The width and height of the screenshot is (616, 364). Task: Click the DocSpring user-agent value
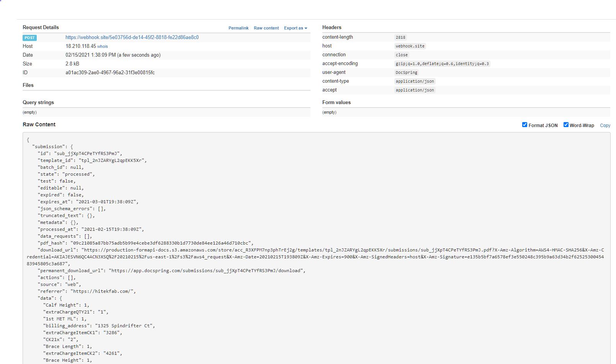click(x=406, y=73)
